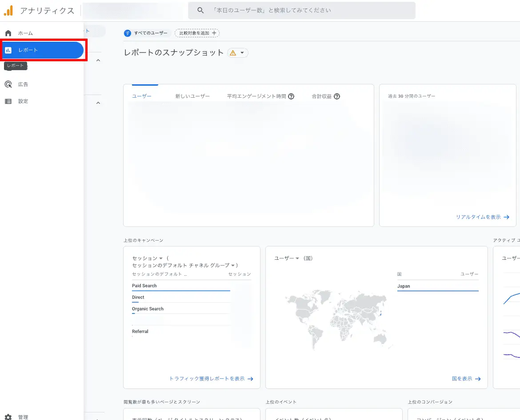Collapse the upper sidebar section chevron
520x420 pixels.
pyautogui.click(x=98, y=59)
